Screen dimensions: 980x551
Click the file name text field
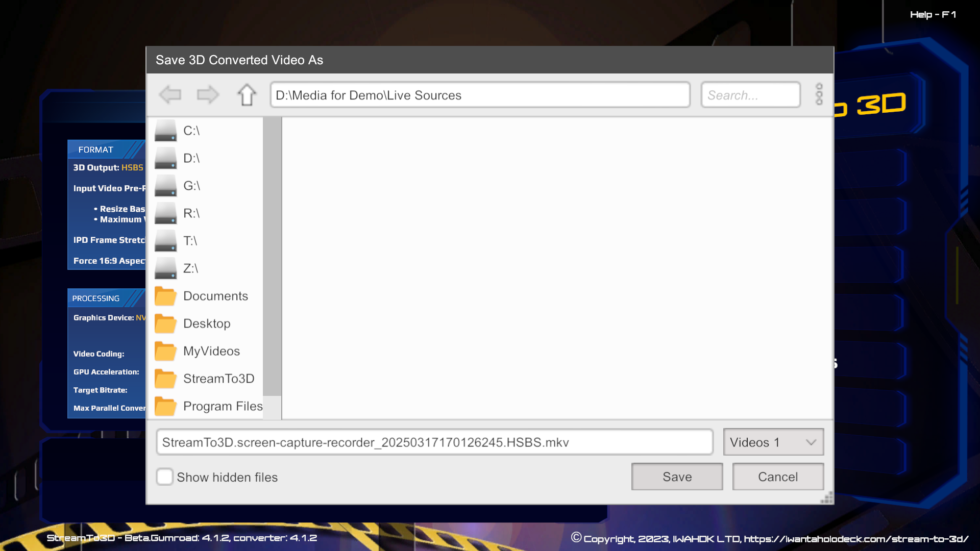coord(434,442)
